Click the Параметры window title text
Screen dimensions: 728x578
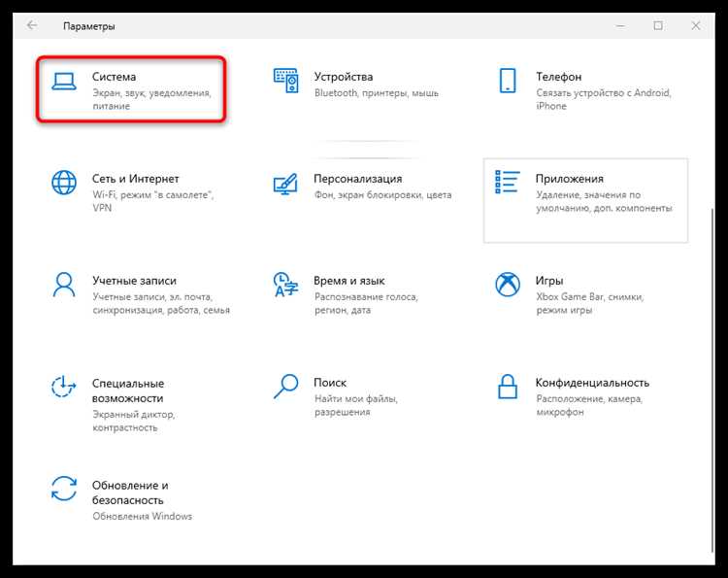coord(88,26)
